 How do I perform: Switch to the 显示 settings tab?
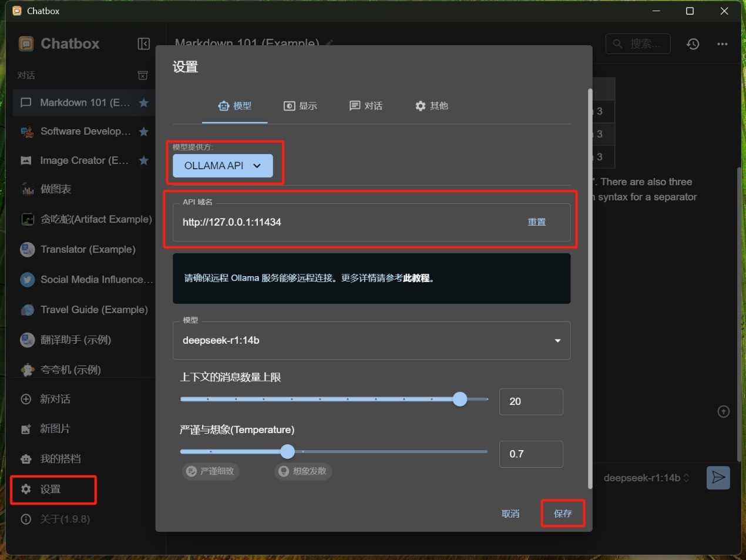point(300,106)
